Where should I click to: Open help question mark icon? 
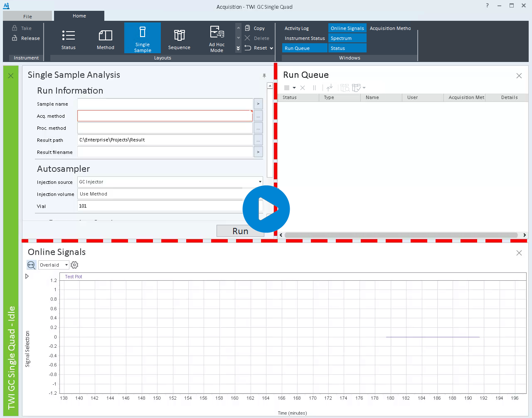[x=488, y=6]
